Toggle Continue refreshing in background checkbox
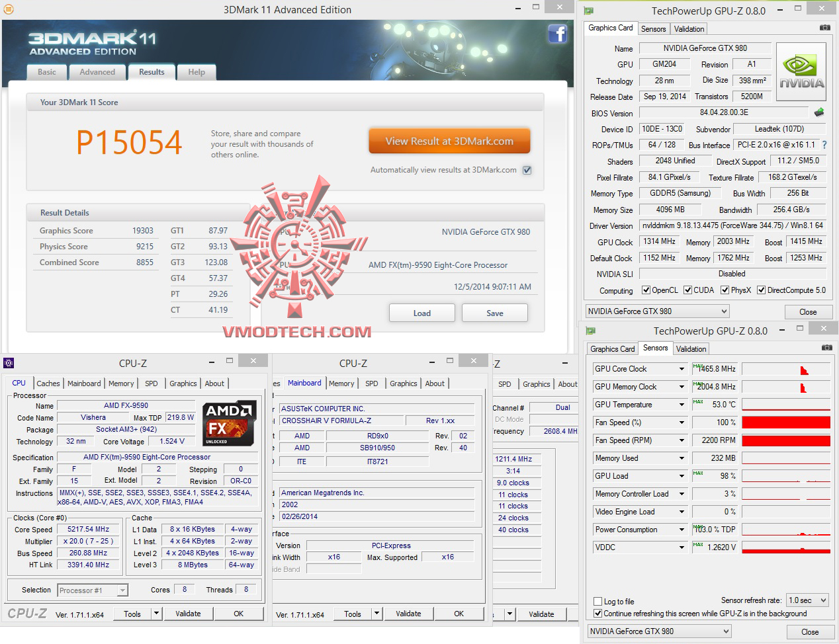The width and height of the screenshot is (839, 644). click(x=598, y=614)
